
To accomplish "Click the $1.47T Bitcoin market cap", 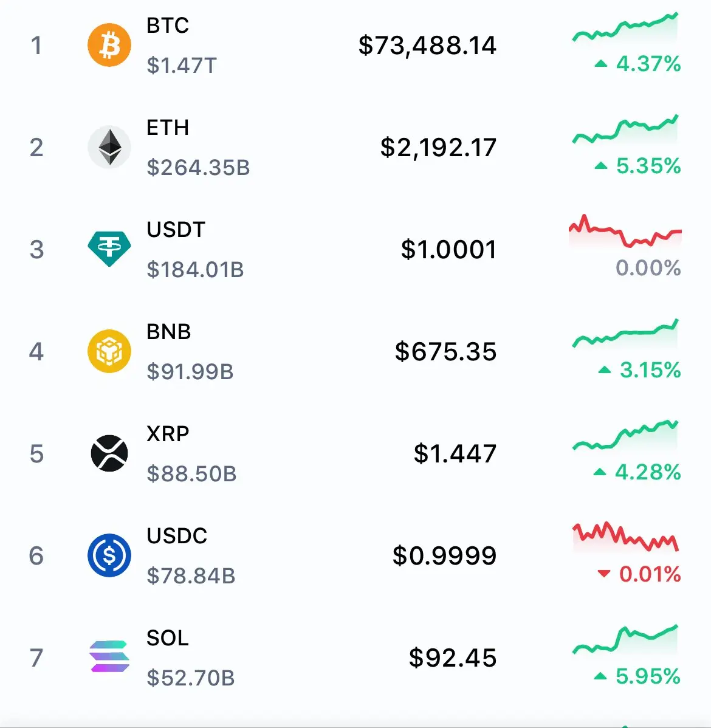I will [x=182, y=65].
